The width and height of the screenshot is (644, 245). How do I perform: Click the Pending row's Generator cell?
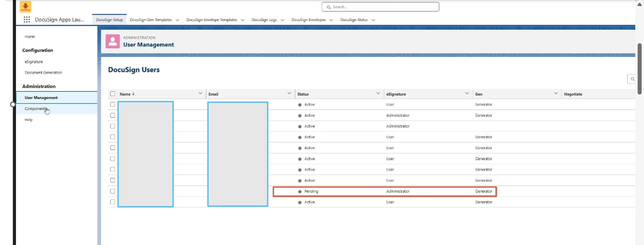(x=484, y=191)
